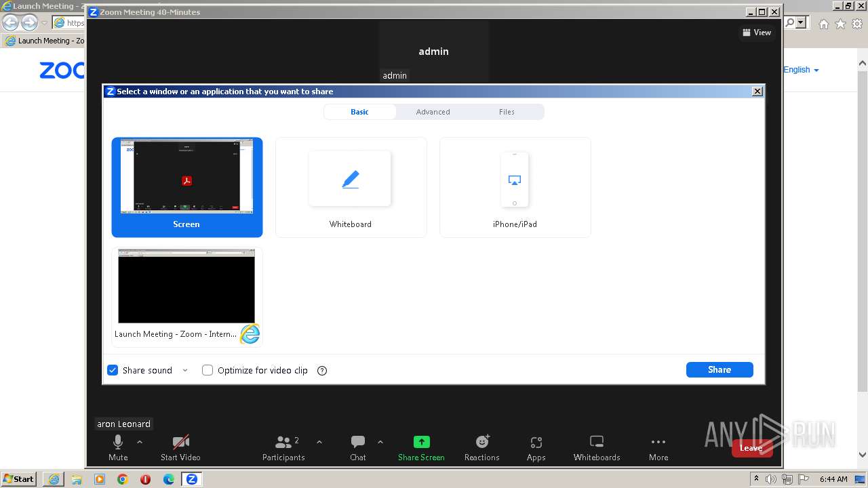This screenshot has height=488, width=868.
Task: Open Reactions in meeting toolbar
Action: coord(481,448)
